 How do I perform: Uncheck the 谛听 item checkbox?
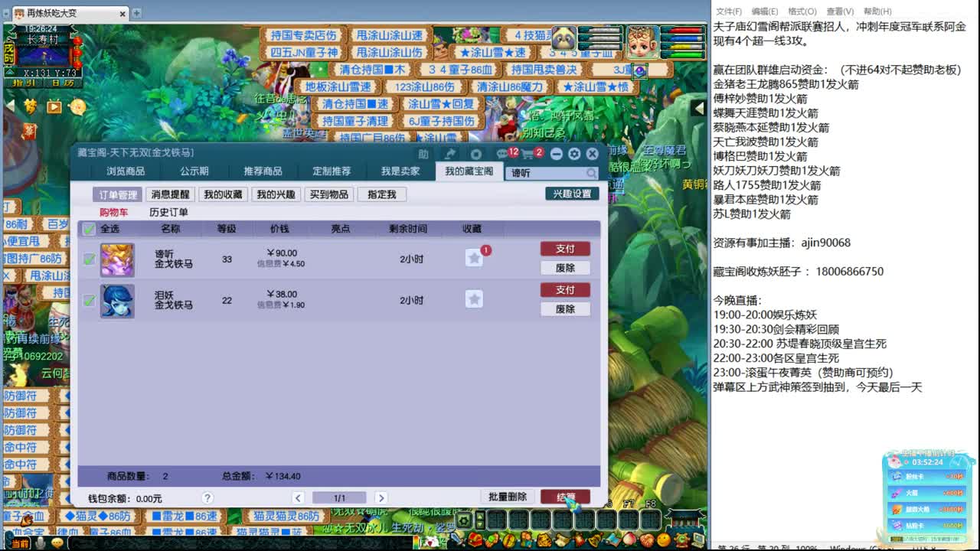tap(89, 259)
